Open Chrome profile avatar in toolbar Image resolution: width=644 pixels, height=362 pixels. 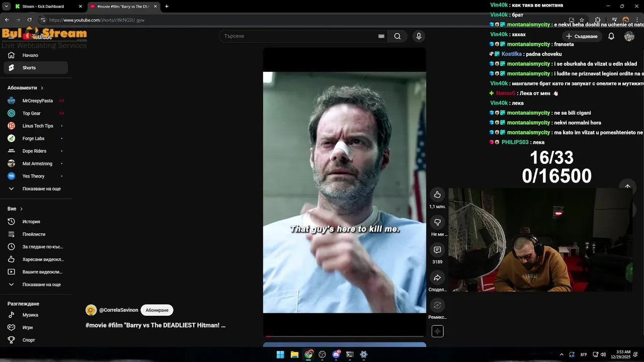tap(626, 20)
